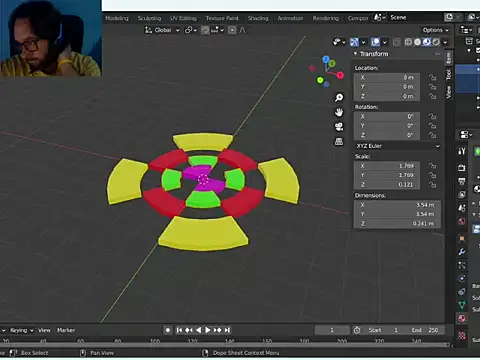Open the Texture properties tab icon
The height and width of the screenshot is (360, 480).
pyautogui.click(x=462, y=335)
